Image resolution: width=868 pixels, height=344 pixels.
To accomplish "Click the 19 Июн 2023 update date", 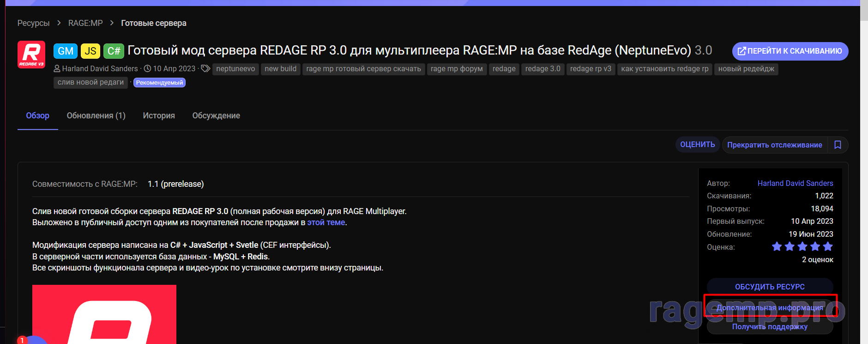I will pos(811,234).
